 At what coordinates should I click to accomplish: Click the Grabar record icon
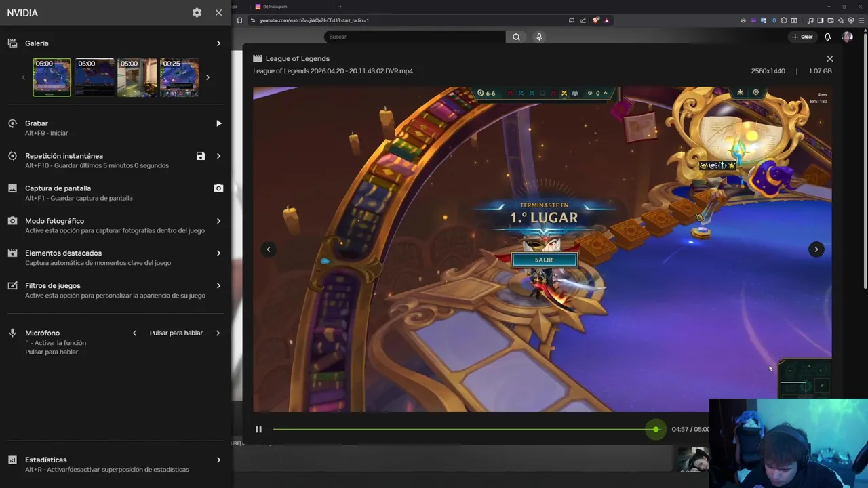point(12,123)
